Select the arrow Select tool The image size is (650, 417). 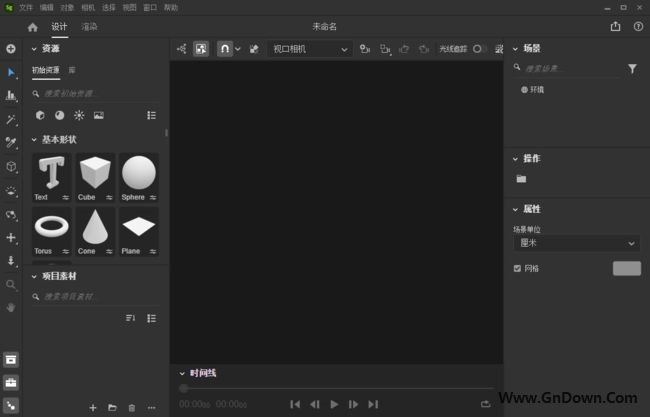point(11,73)
